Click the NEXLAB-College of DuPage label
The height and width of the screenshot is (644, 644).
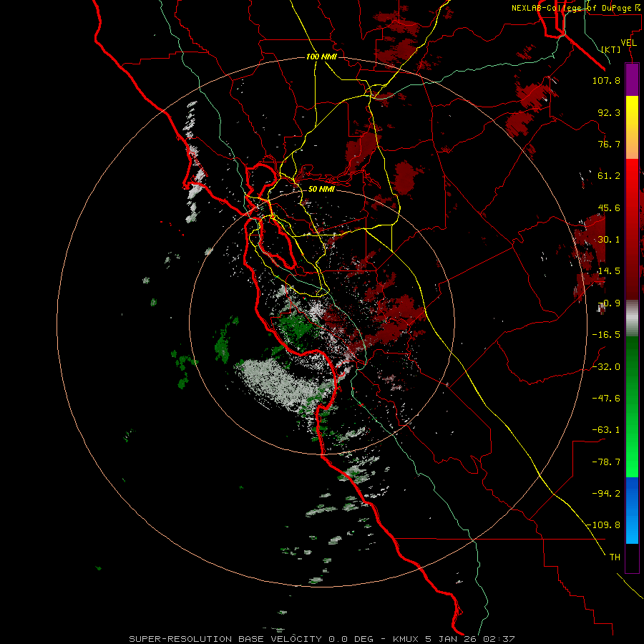tap(575, 8)
